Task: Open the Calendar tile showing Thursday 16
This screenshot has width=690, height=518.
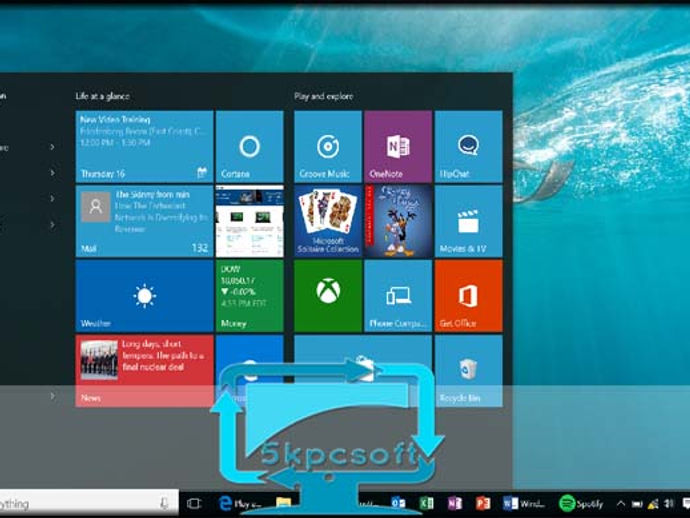Action: (x=144, y=147)
